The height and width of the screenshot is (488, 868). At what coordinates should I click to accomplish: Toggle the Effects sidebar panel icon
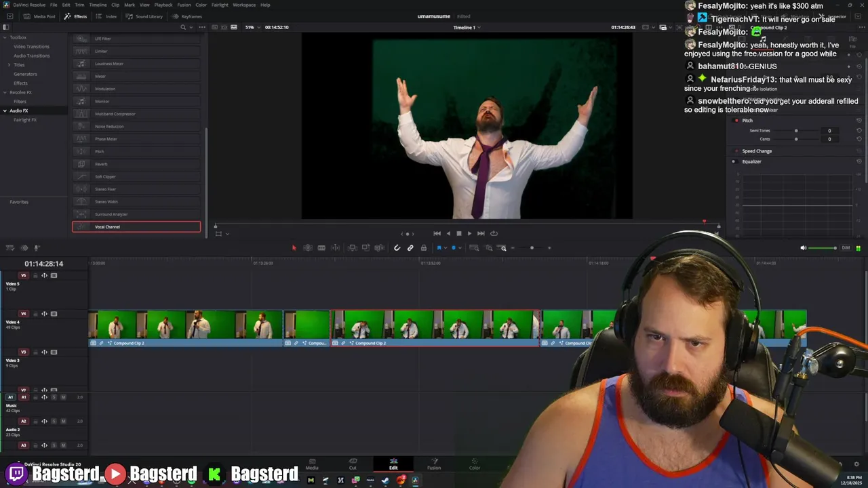coord(5,27)
